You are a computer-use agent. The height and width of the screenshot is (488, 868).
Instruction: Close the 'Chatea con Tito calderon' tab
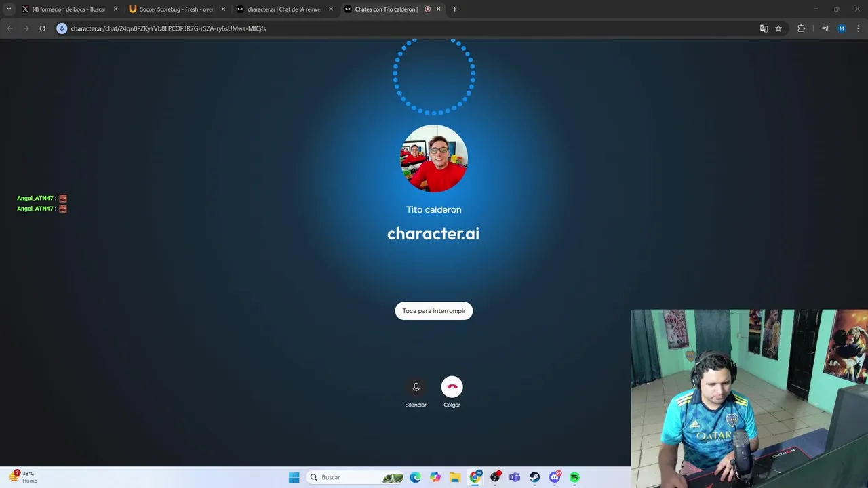[438, 9]
